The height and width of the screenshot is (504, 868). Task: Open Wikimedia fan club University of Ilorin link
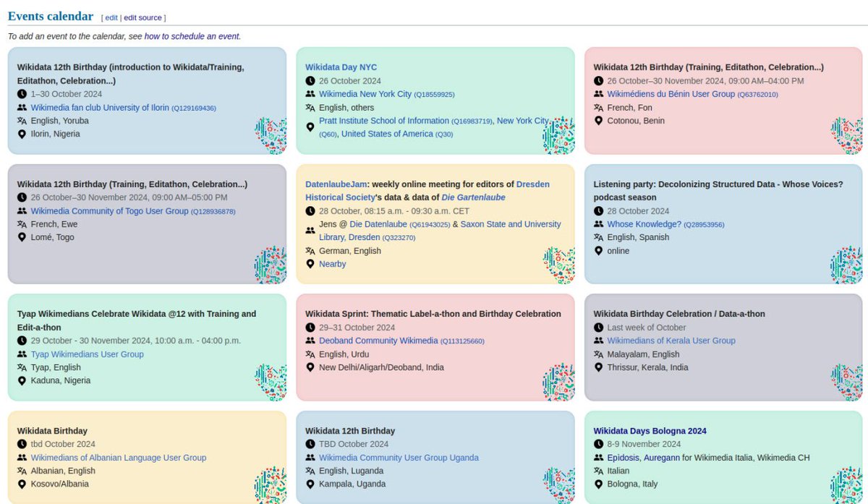click(x=100, y=108)
